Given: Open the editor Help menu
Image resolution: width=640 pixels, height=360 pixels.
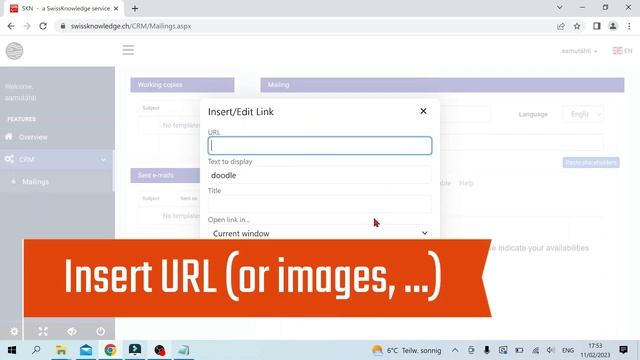Looking at the screenshot, I should (466, 183).
